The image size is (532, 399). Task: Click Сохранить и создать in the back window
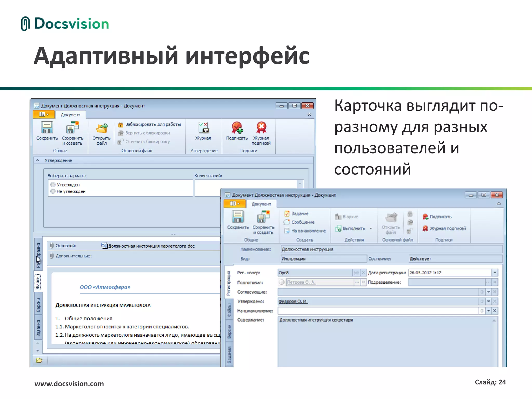pos(72,133)
